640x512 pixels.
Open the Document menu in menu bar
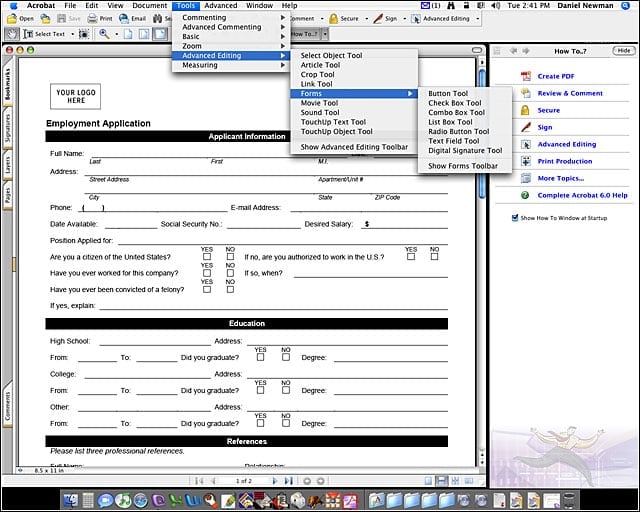point(149,5)
